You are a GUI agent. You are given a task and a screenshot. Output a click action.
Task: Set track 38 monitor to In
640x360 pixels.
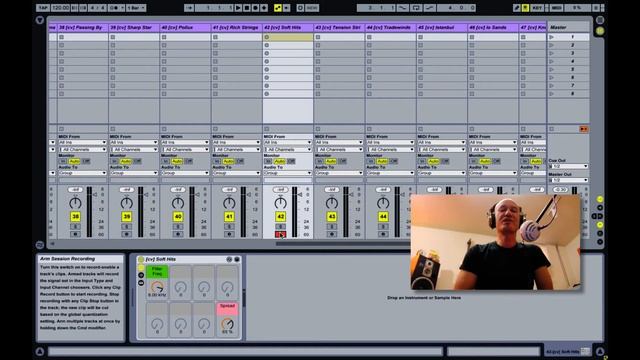(x=63, y=161)
